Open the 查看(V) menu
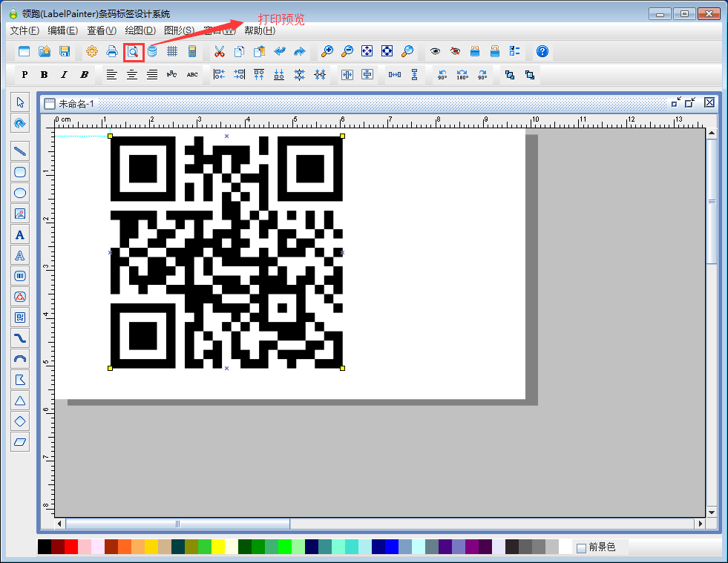 click(x=102, y=30)
